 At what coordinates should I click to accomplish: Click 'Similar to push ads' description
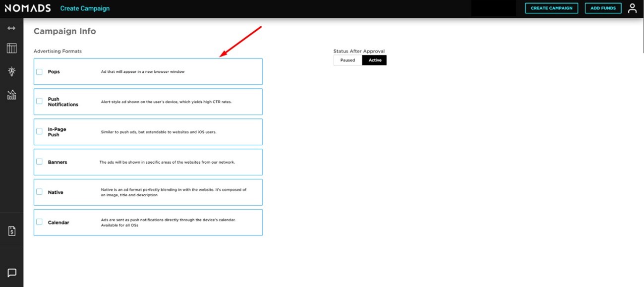pos(159,132)
